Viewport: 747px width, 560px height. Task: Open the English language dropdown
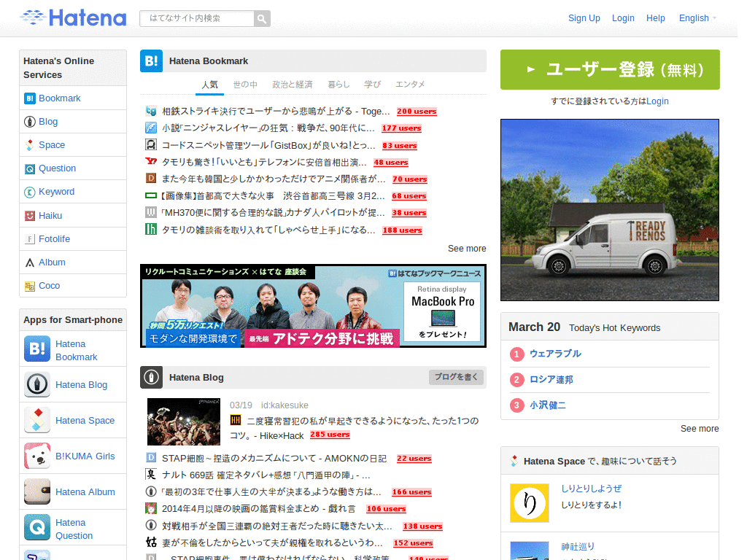[x=697, y=18]
